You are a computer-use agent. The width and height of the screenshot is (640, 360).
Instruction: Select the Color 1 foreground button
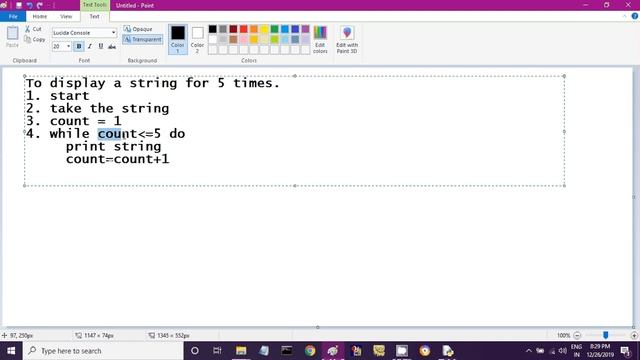pos(178,39)
